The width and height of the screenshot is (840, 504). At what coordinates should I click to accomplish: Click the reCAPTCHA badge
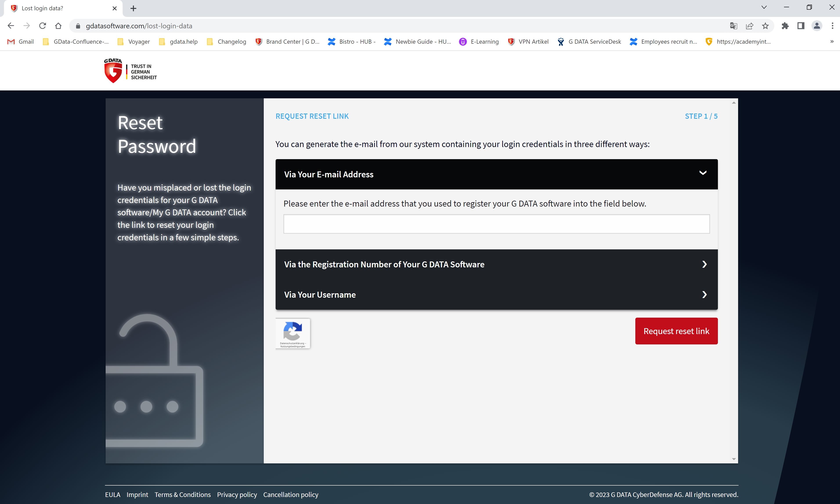(293, 333)
